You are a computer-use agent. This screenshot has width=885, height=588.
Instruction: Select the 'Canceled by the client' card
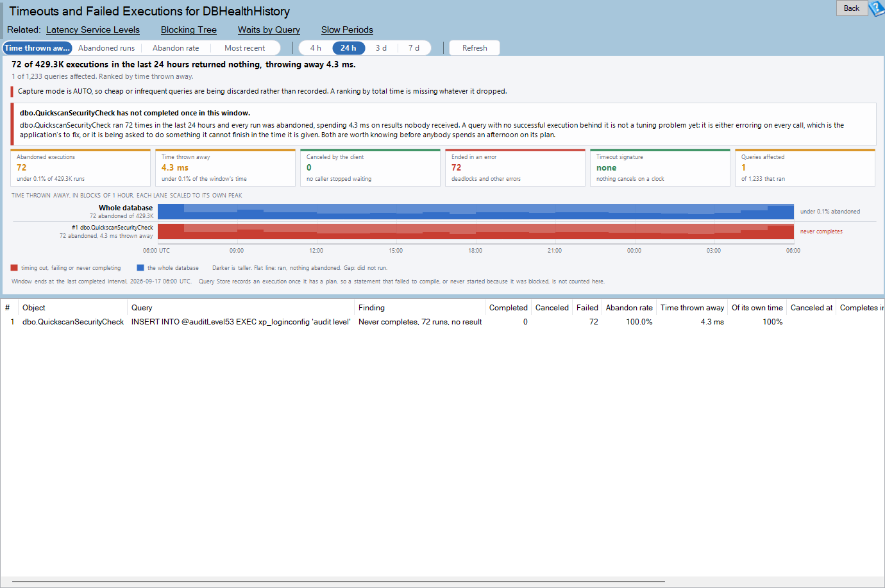(370, 168)
